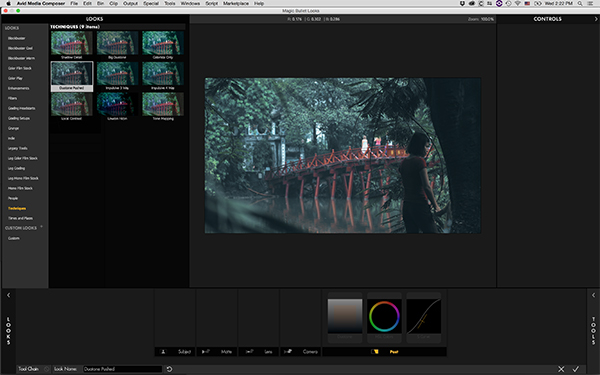Select the Legacy Tools category
The width and height of the screenshot is (600, 375).
[x=18, y=148]
